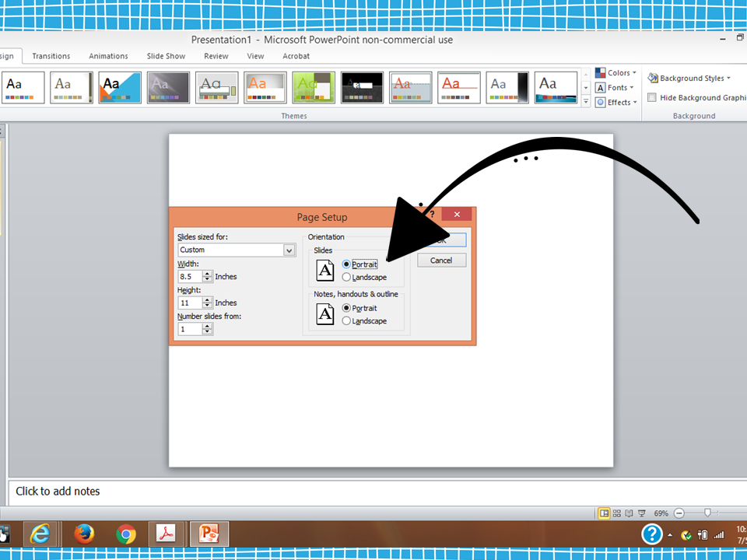Screen dimensions: 747x560
Task: Close the Page Setup dialog
Action: (457, 215)
